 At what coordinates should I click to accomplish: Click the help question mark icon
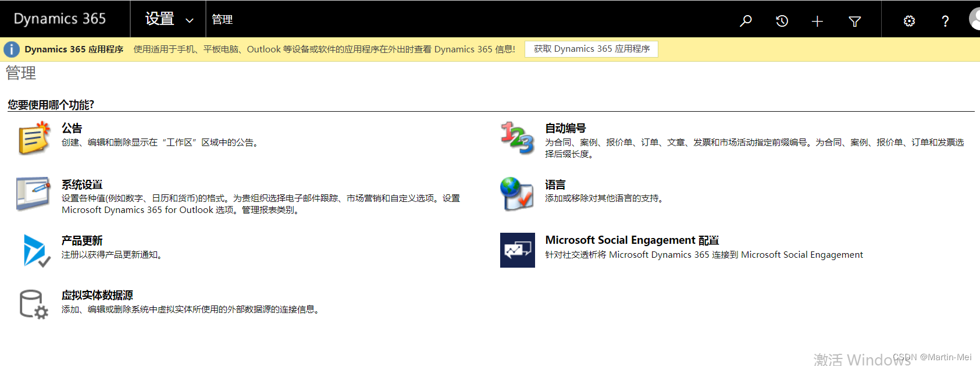[x=945, y=21]
